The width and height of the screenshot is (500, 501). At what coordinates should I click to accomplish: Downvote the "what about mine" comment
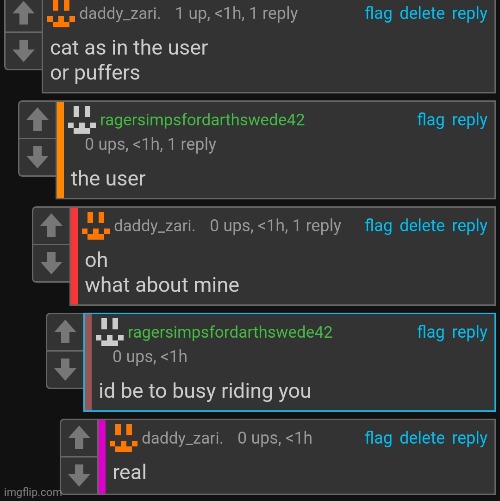coord(51,263)
